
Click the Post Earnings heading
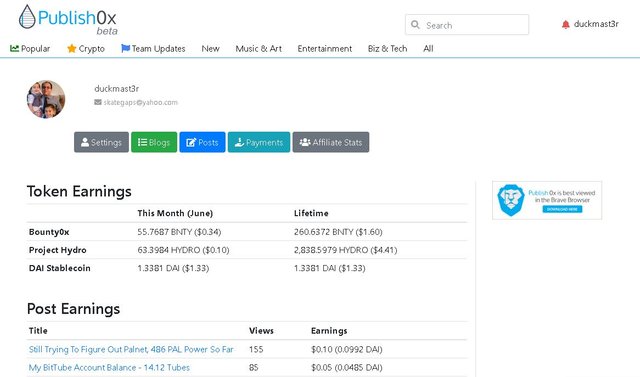73,309
